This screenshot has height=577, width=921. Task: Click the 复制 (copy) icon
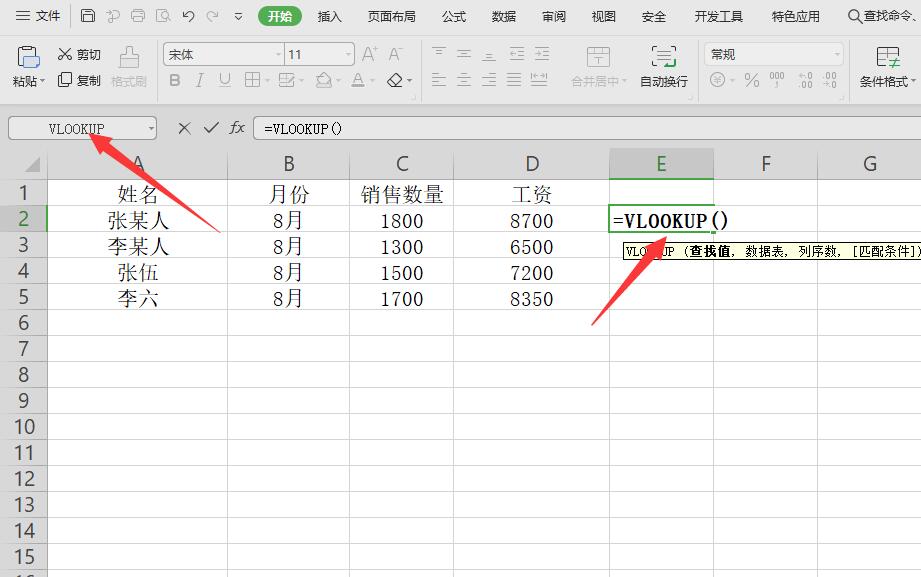(67, 82)
